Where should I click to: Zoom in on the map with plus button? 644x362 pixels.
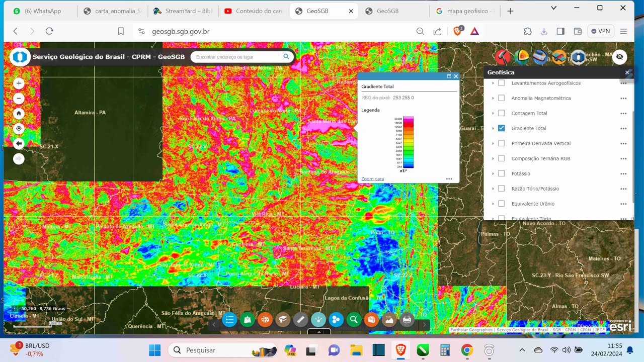pos(19,83)
